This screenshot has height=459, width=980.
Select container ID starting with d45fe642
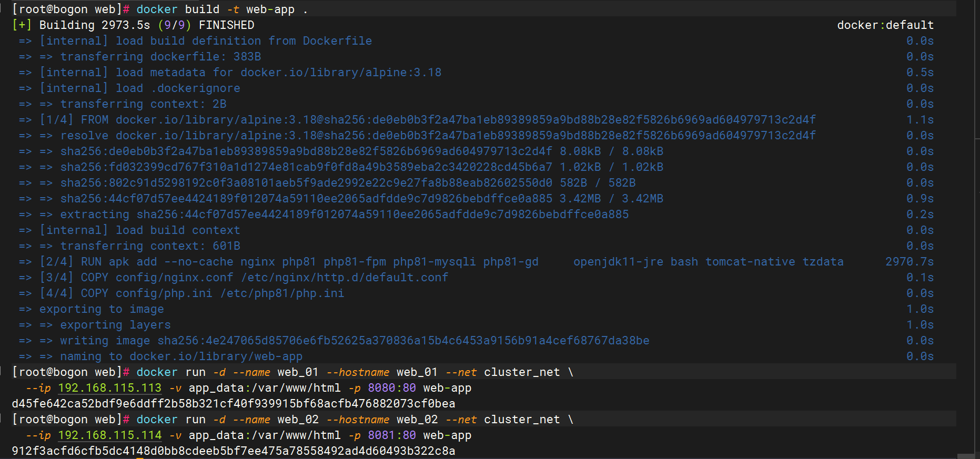(x=234, y=404)
